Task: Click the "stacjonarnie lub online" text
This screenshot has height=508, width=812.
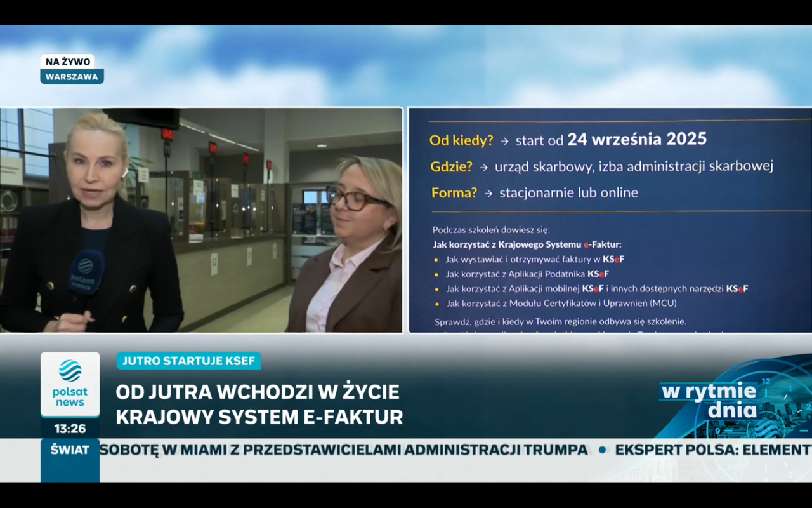Action: point(568,192)
